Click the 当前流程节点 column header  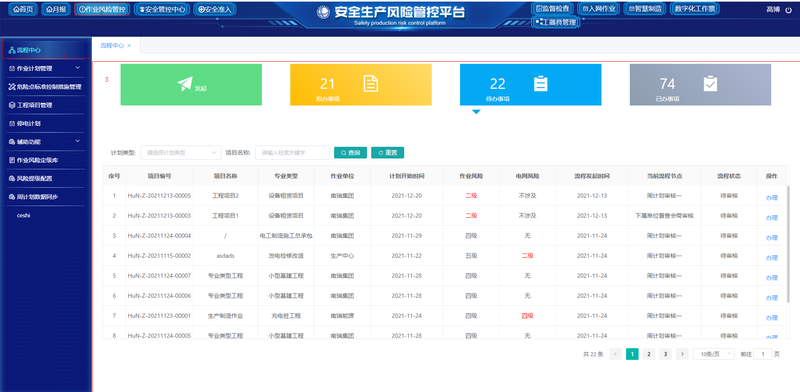coord(664,176)
